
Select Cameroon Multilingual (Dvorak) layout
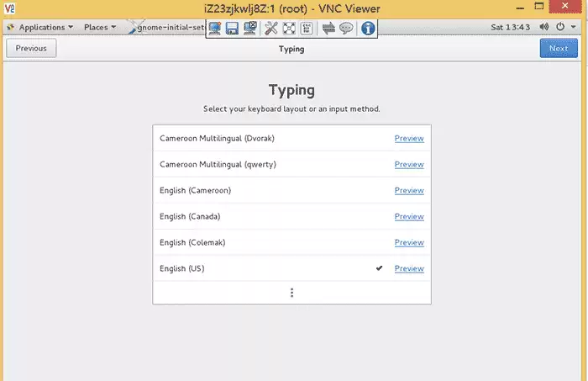291,138
